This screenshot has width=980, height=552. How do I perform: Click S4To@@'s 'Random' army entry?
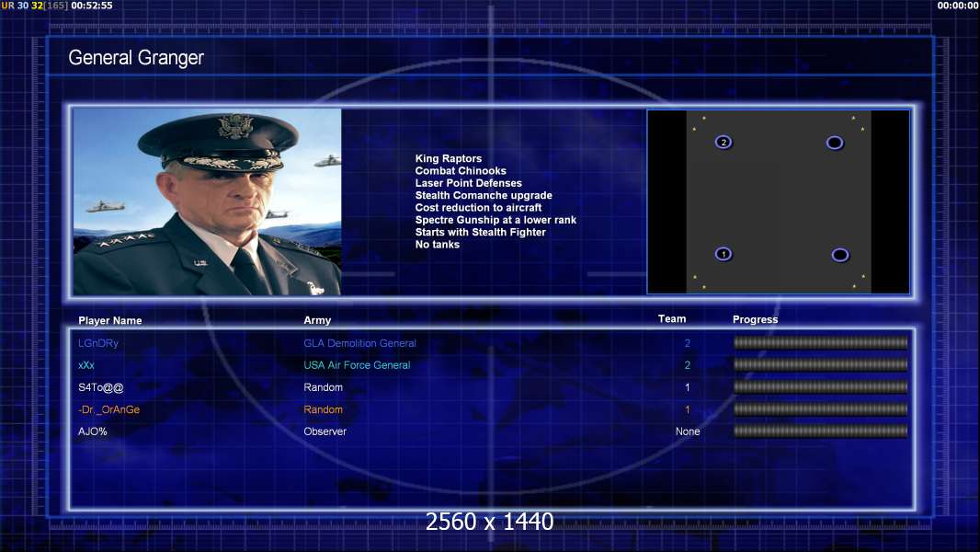tap(323, 387)
